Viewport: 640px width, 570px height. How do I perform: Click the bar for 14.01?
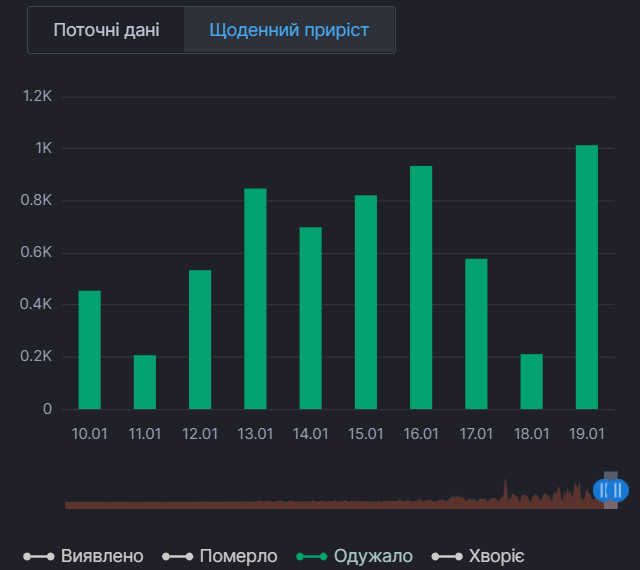(x=311, y=318)
